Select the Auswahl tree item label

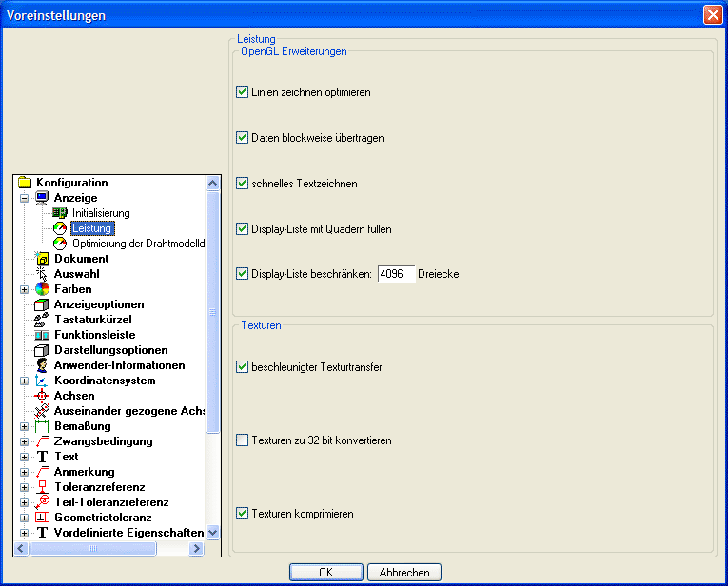(77, 274)
